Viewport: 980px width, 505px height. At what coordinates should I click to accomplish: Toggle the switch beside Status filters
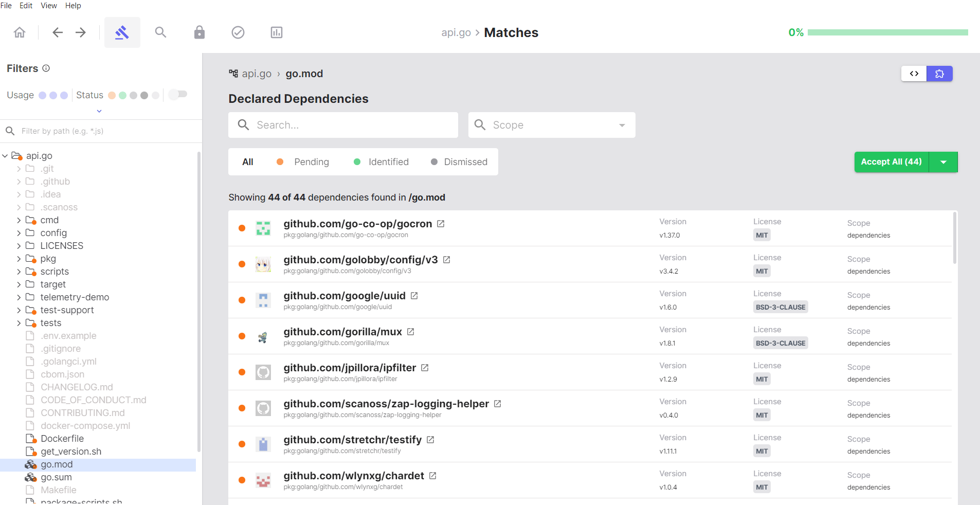(178, 94)
